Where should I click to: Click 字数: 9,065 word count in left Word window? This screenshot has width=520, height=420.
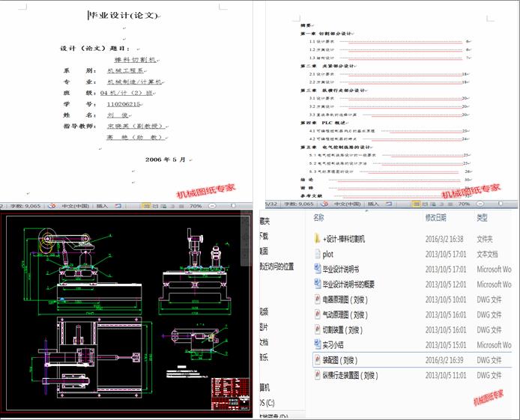[25, 206]
